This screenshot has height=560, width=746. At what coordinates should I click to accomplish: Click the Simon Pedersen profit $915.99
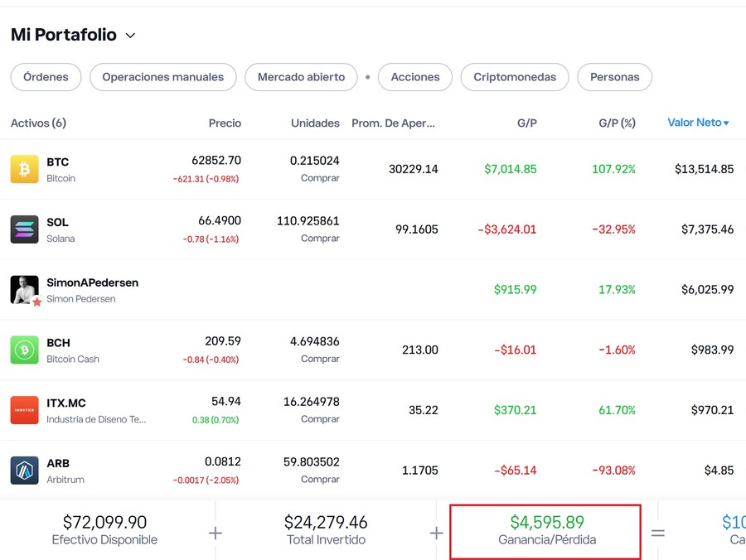click(516, 289)
